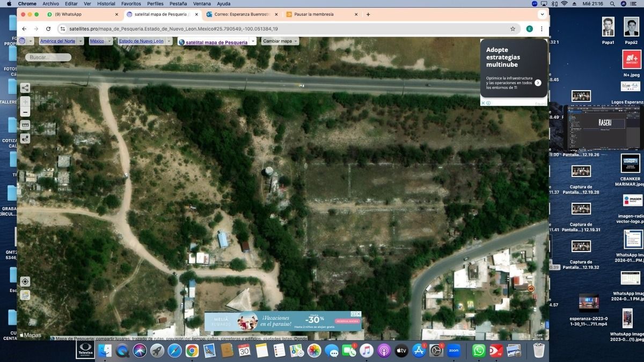644x362 pixels.
Task: Switch to the WhatsApp browser tab
Action: coord(80,14)
